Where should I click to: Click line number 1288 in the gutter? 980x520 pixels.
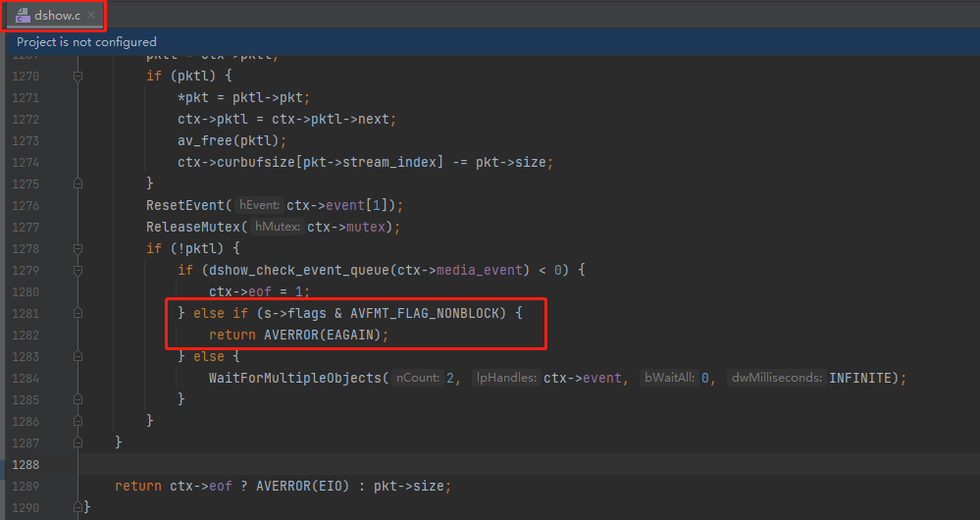tap(25, 464)
